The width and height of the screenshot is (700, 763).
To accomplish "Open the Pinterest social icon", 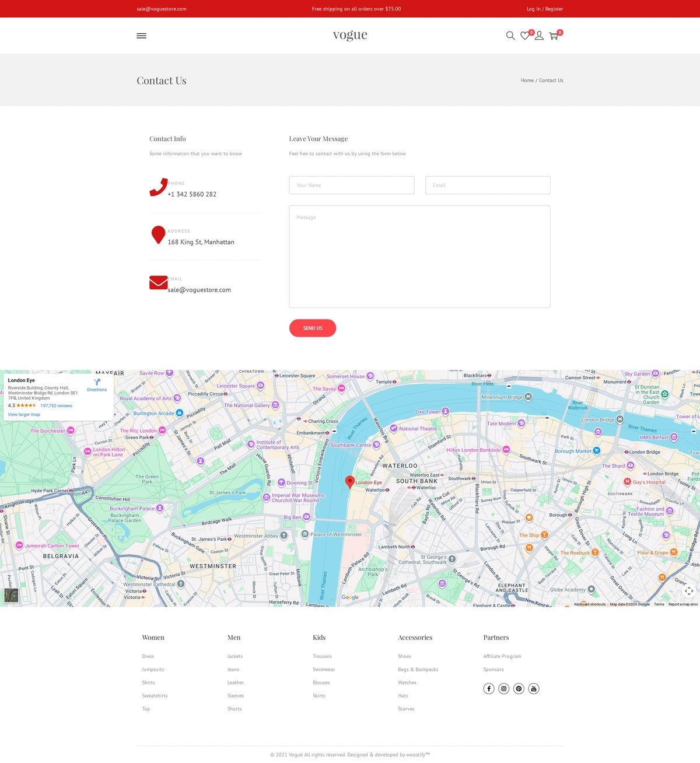I will coord(519,689).
